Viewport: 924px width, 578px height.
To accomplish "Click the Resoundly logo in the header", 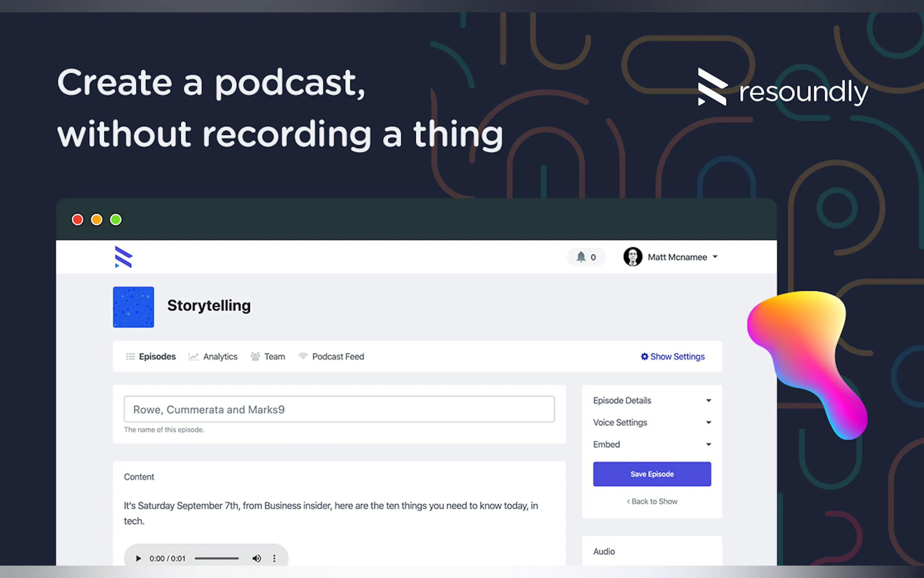I will [x=123, y=257].
